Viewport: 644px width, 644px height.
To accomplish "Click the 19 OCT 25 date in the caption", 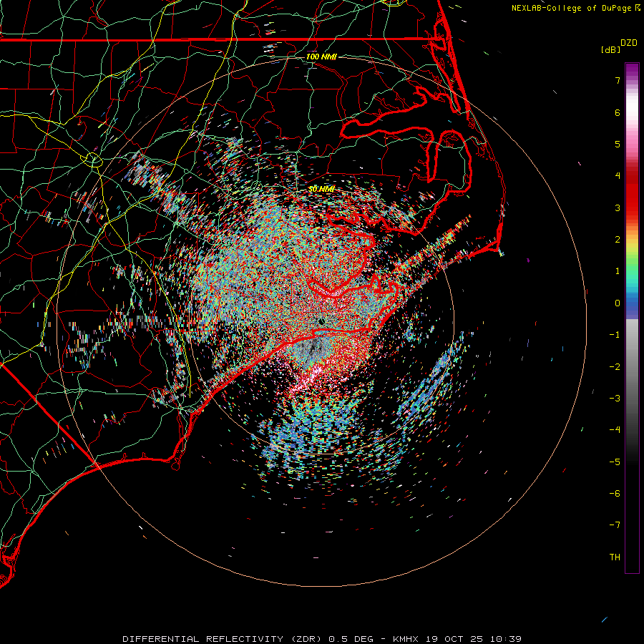I will [x=456, y=639].
